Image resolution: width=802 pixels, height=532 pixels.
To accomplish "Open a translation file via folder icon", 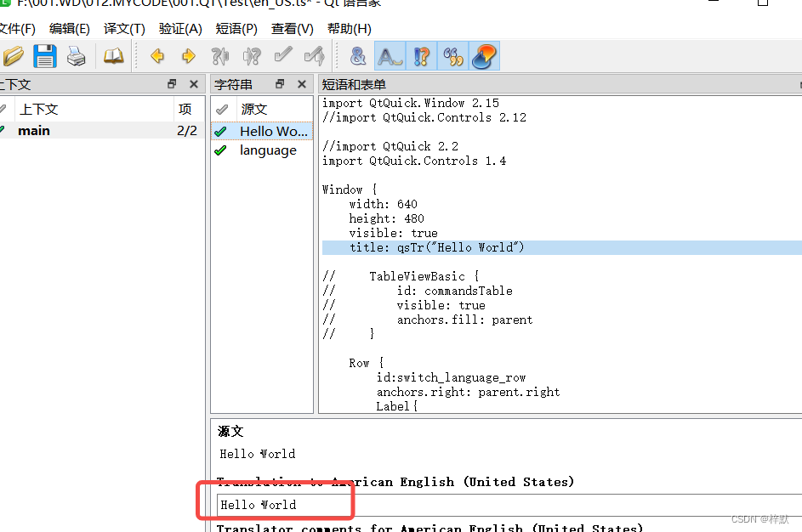I will (x=13, y=56).
